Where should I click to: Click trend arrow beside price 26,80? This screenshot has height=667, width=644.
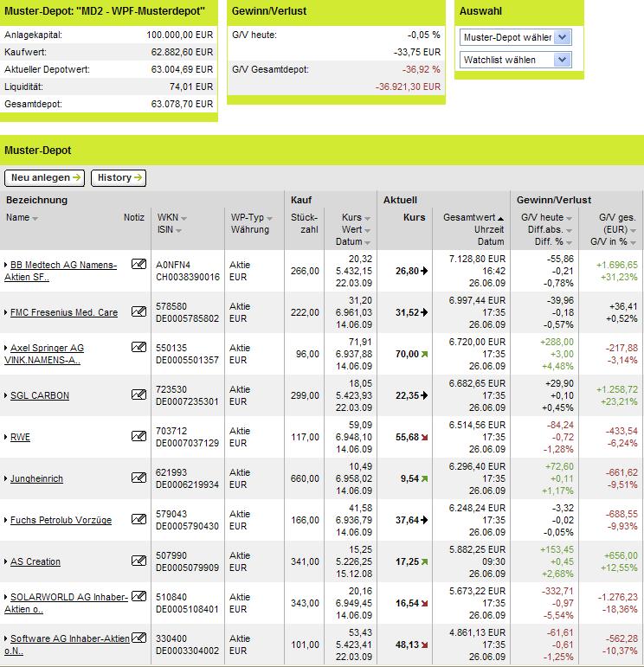point(424,271)
